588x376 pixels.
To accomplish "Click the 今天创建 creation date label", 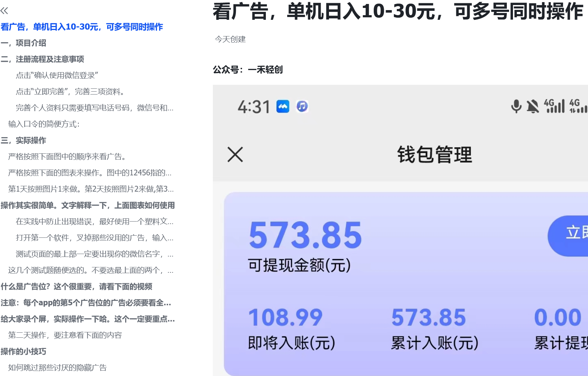I will pyautogui.click(x=230, y=39).
